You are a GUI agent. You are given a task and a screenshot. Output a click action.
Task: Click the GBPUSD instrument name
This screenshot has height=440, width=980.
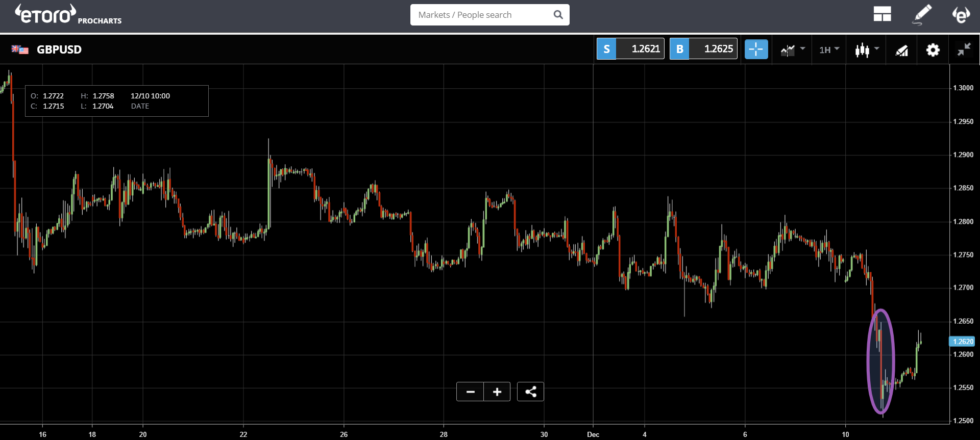pos(59,49)
